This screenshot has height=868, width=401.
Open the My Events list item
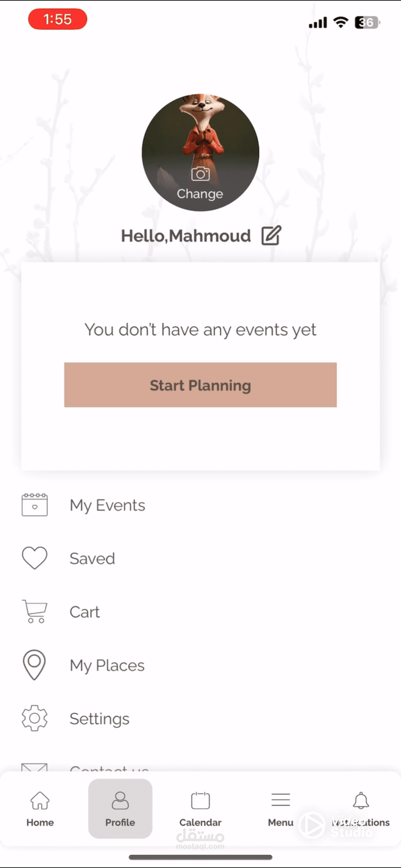click(108, 505)
